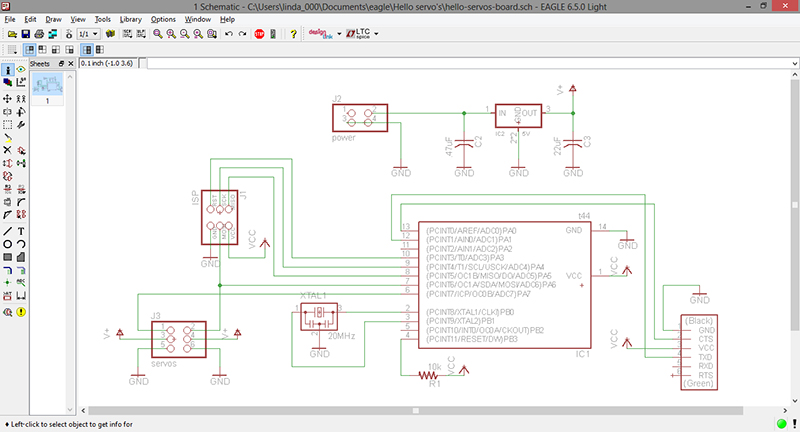Open the Help menu
This screenshot has width=800, height=432.
pyautogui.click(x=227, y=19)
